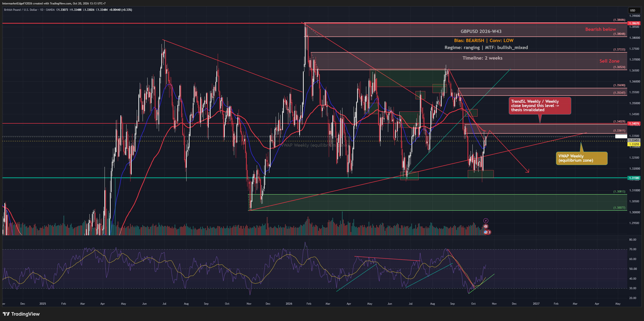Select the yellow VWAP Weekly callout box
Image resolution: width=644 pixels, height=321 pixels.
coord(581,158)
